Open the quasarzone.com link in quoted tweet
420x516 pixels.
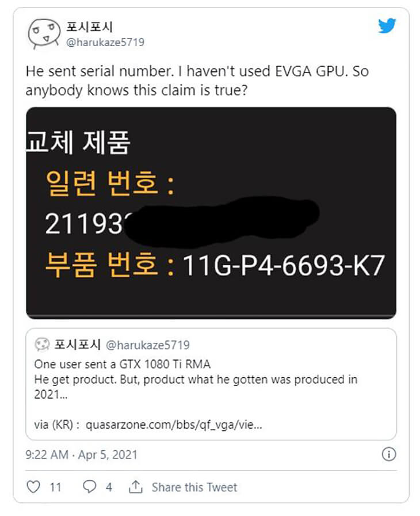pyautogui.click(x=174, y=425)
